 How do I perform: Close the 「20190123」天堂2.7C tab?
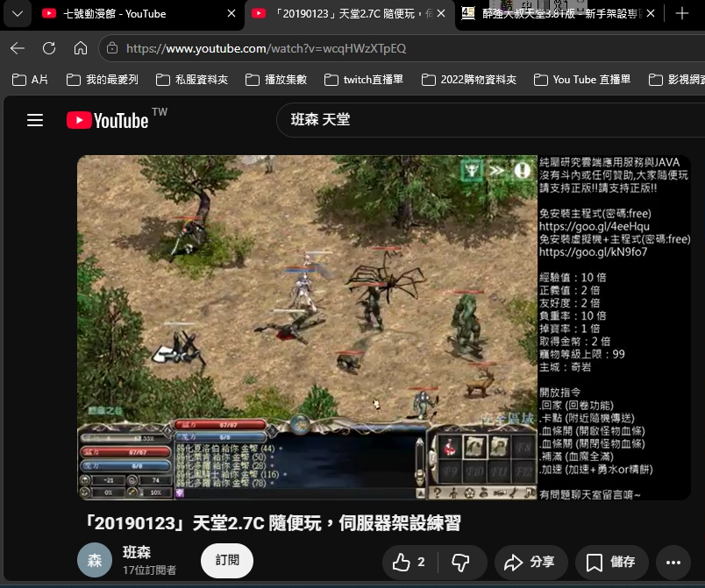[x=441, y=14]
